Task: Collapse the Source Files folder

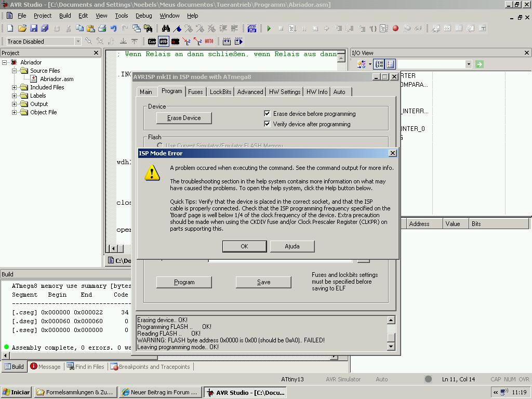Action: click(14, 71)
